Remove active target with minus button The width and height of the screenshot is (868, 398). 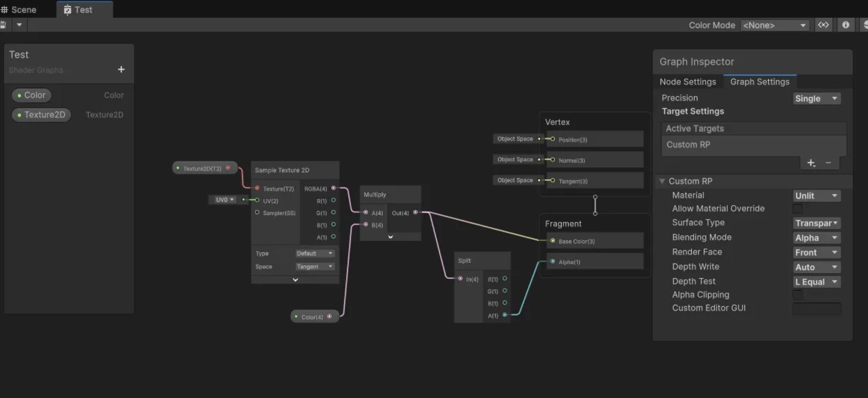click(828, 163)
